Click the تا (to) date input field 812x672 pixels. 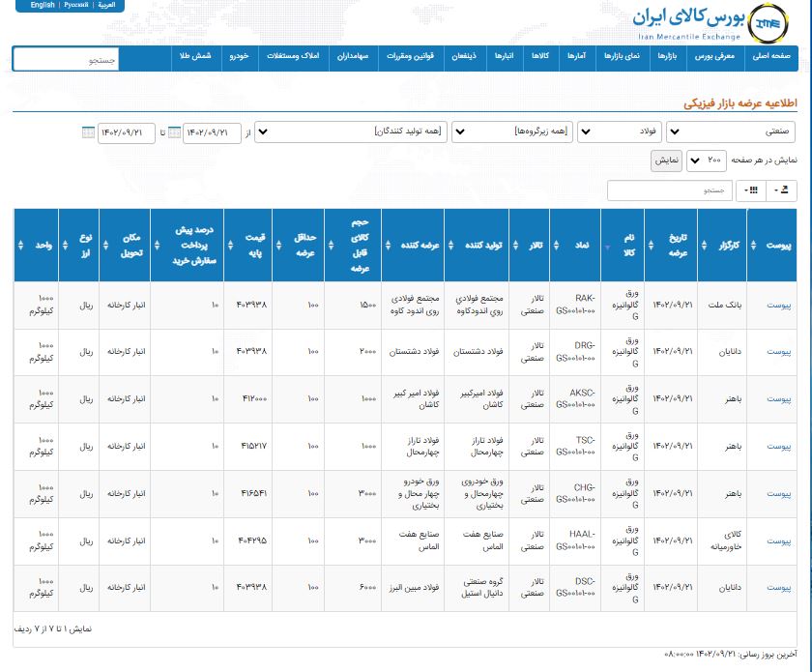127,133
